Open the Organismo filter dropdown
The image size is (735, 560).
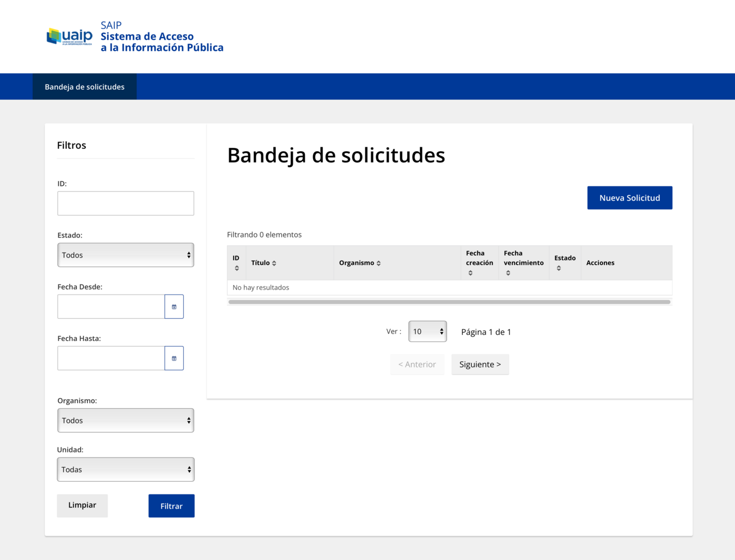coord(125,421)
